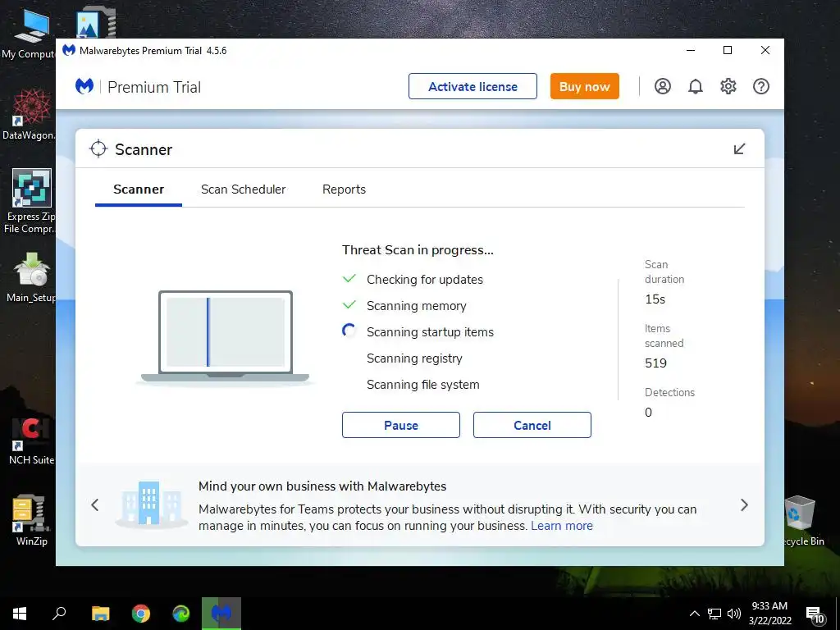This screenshot has height=630, width=840.
Task: Show next promotional banner
Action: point(744,504)
